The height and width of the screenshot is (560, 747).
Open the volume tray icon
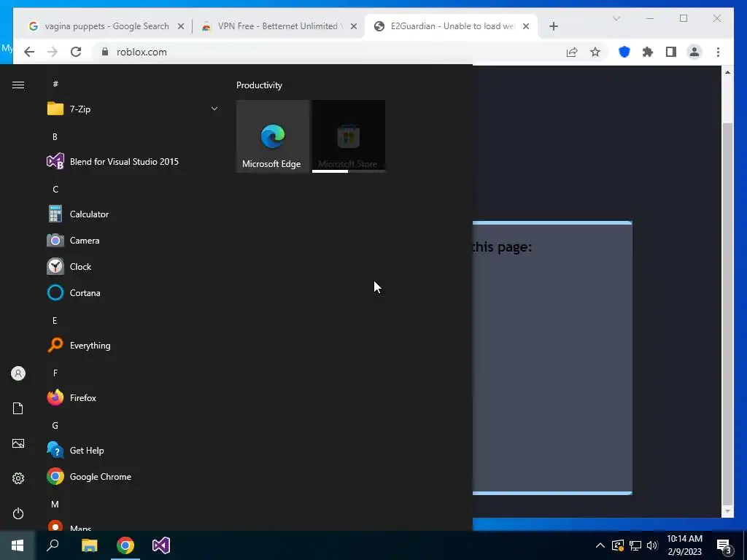[x=652, y=545]
